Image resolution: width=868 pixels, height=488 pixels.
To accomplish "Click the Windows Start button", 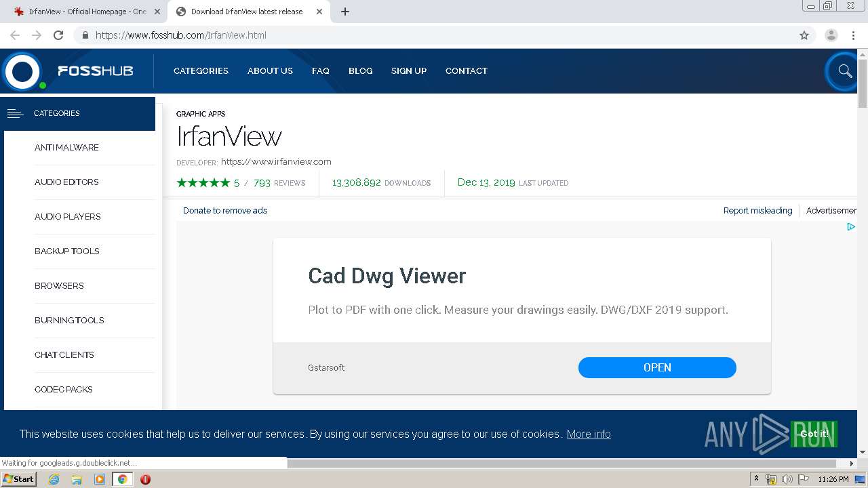I will pyautogui.click(x=18, y=479).
